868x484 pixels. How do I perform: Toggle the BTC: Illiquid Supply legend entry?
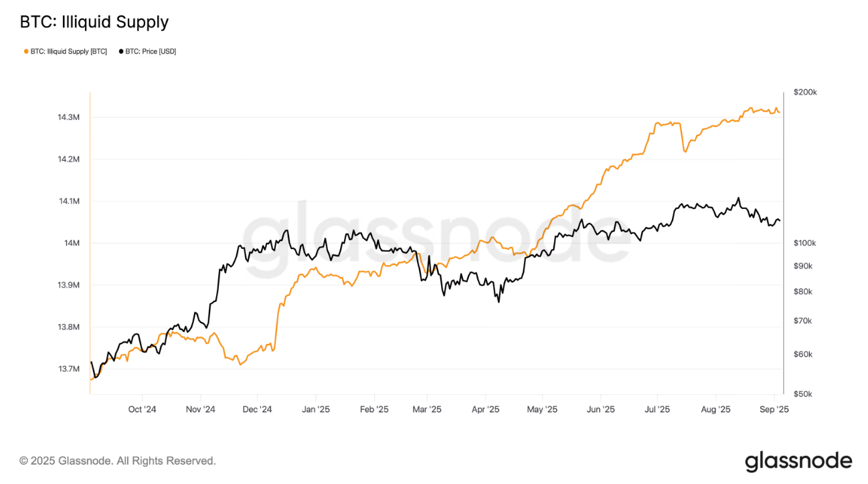65,51
